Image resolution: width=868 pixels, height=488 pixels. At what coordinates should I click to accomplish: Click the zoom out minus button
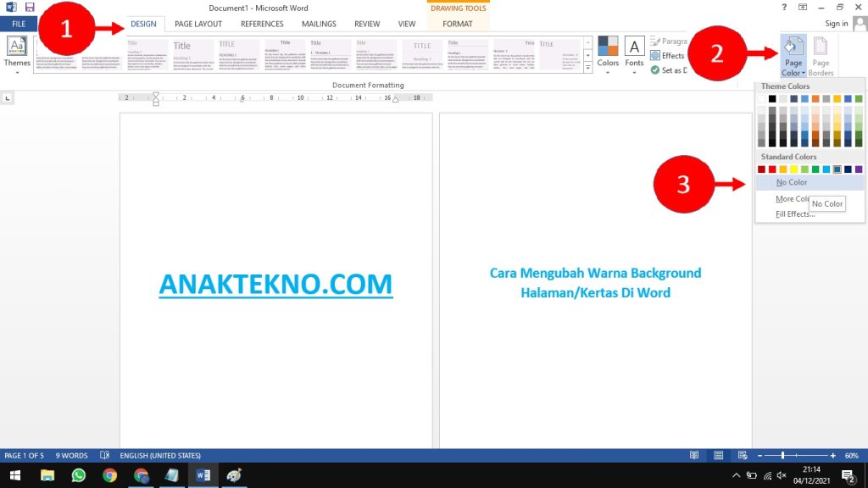[760, 455]
